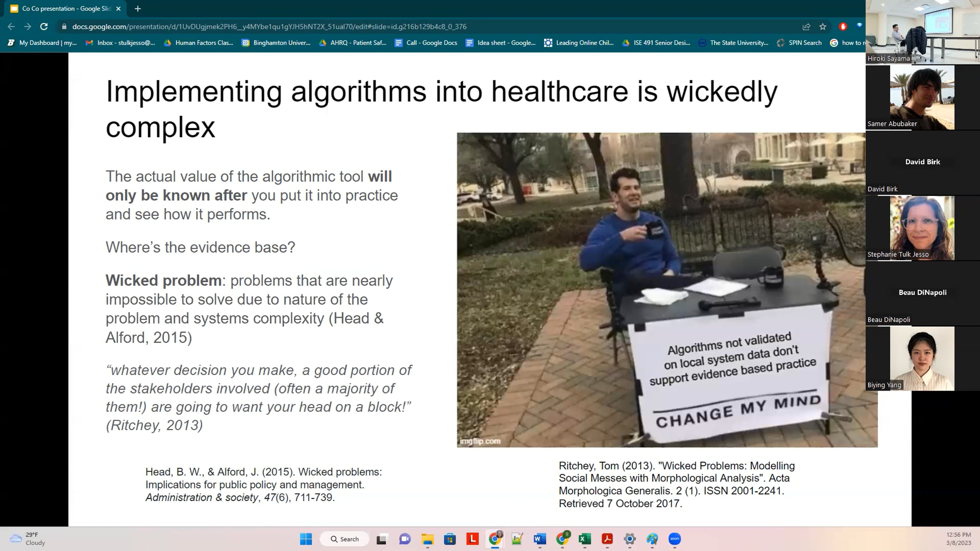Screen dimensions: 980x551
Task: Open the Idea sheet bookmark
Action: pyautogui.click(x=501, y=43)
